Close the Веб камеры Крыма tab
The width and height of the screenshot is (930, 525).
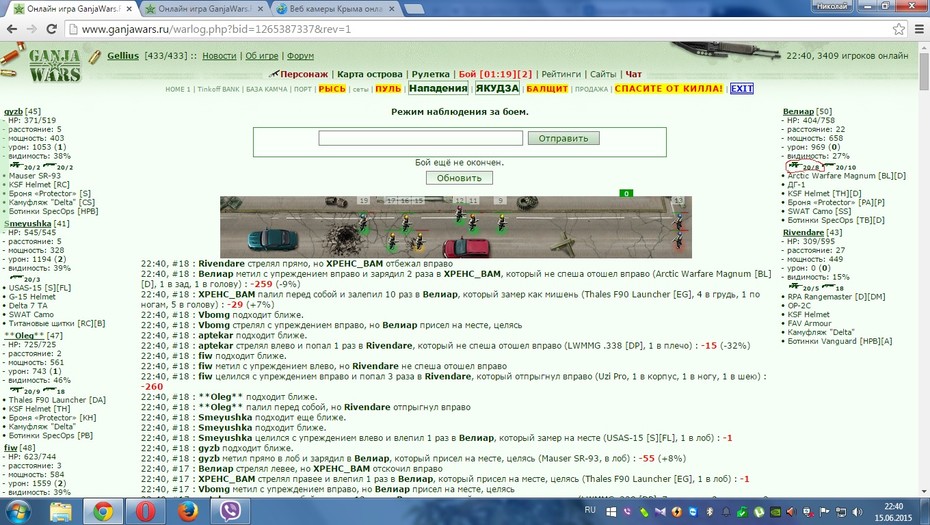click(391, 9)
